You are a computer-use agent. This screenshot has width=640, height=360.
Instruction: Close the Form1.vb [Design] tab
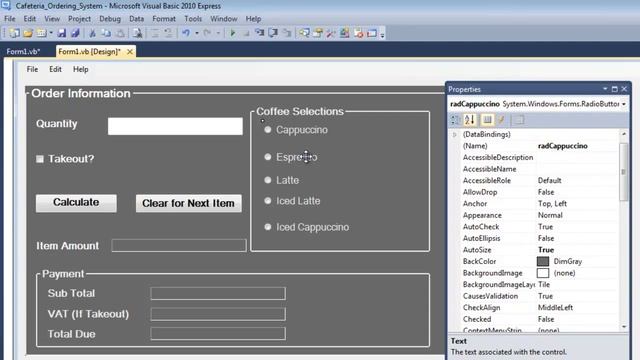point(130,52)
